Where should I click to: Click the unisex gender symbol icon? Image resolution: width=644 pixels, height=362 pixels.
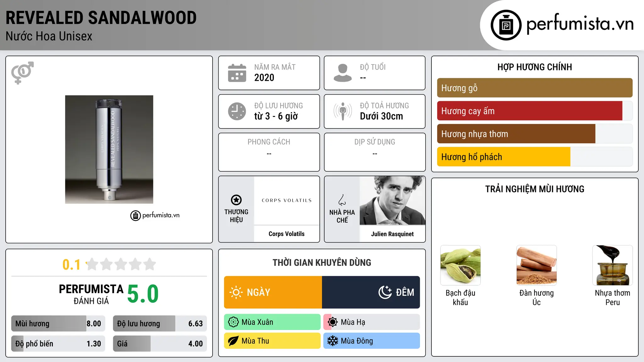(22, 73)
